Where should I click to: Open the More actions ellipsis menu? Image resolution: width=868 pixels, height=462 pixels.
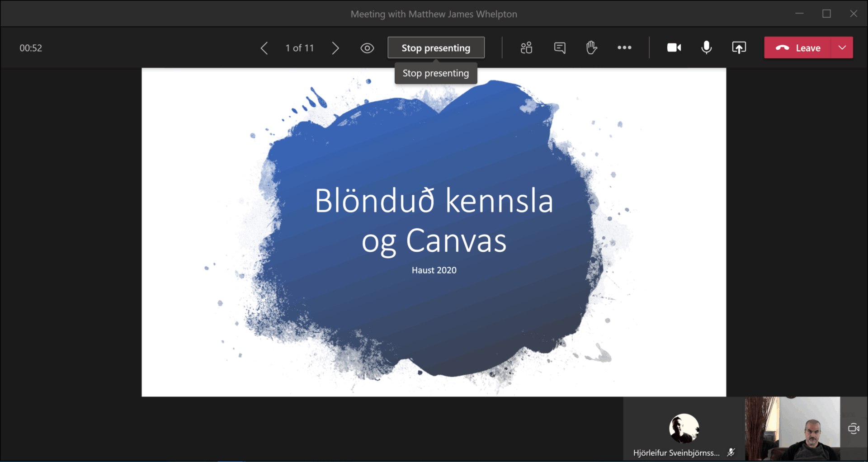pyautogui.click(x=624, y=47)
